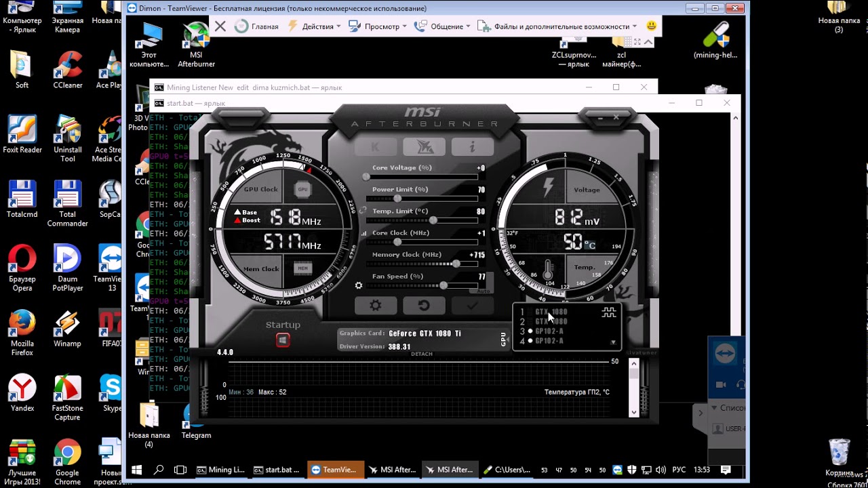This screenshot has height=488, width=868.
Task: Toggle link between power and temperature limits
Action: coord(363,211)
